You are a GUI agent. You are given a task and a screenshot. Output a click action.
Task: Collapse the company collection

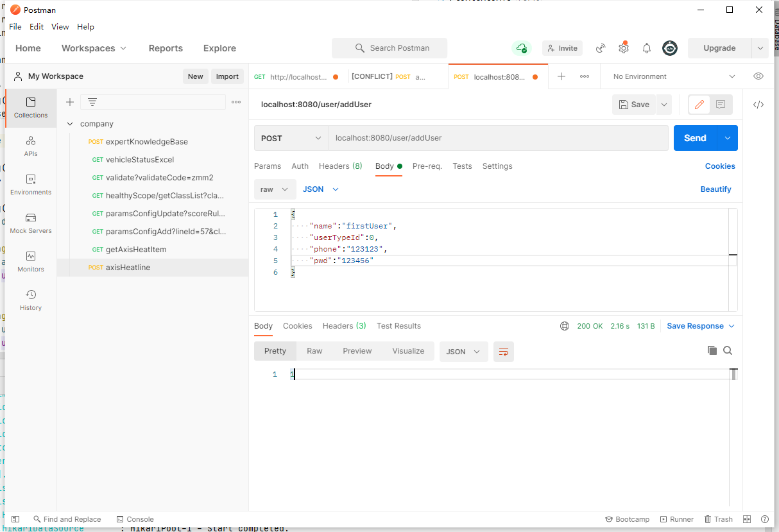pyautogui.click(x=70, y=124)
